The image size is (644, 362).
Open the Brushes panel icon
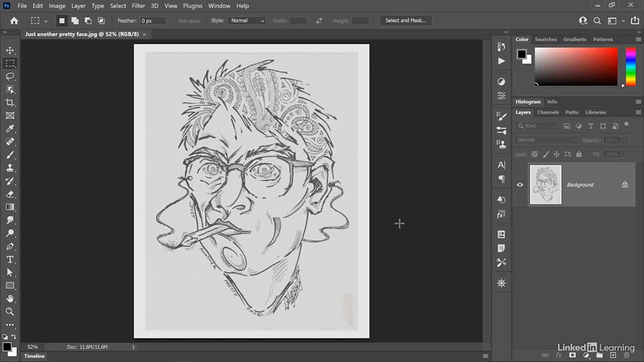point(501,116)
